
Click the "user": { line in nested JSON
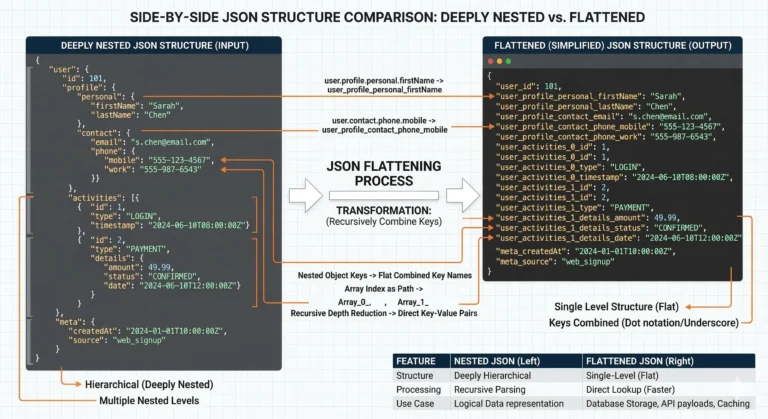pos(69,69)
